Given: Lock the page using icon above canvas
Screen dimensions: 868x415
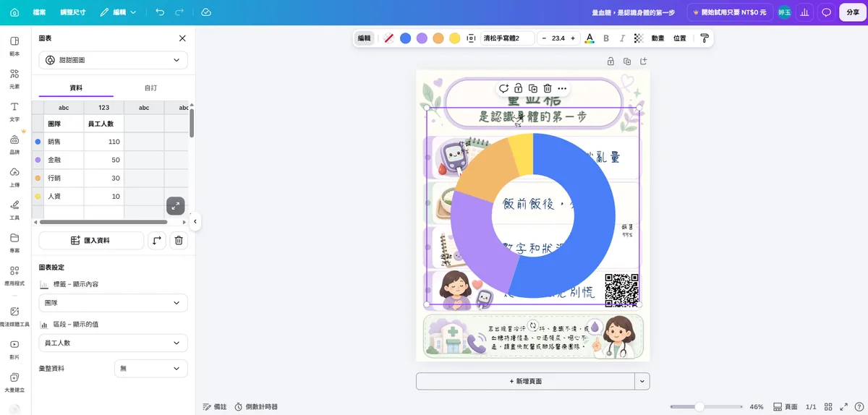Looking at the screenshot, I should pyautogui.click(x=610, y=61).
